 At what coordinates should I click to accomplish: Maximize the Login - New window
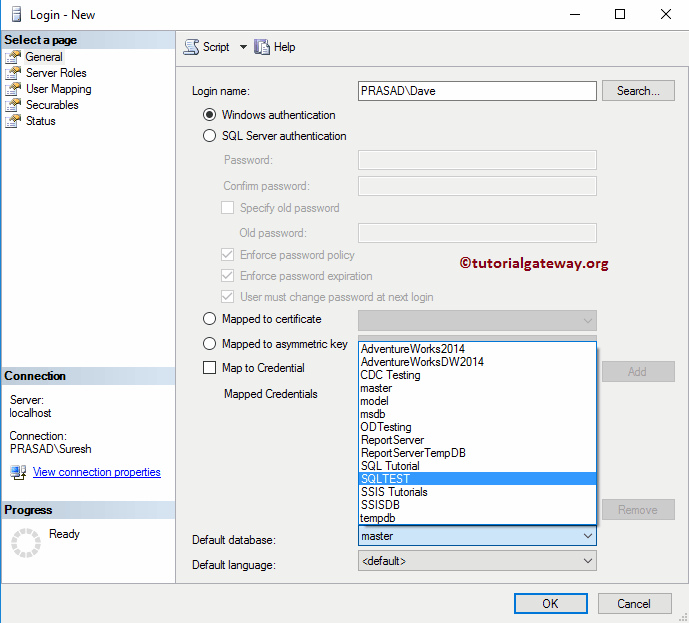[x=620, y=14]
